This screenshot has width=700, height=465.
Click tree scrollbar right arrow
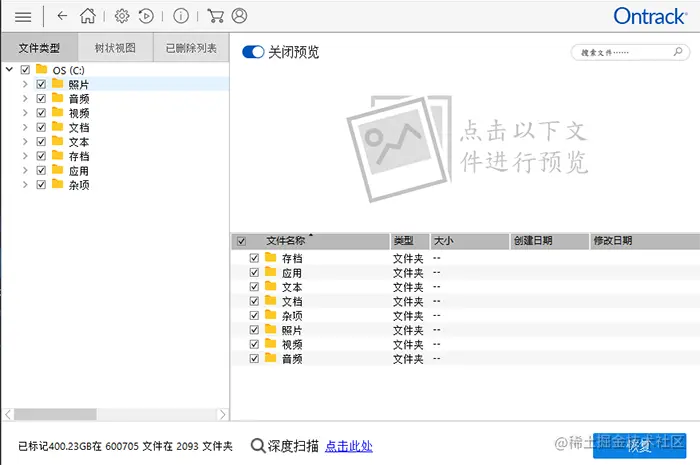[x=223, y=415]
